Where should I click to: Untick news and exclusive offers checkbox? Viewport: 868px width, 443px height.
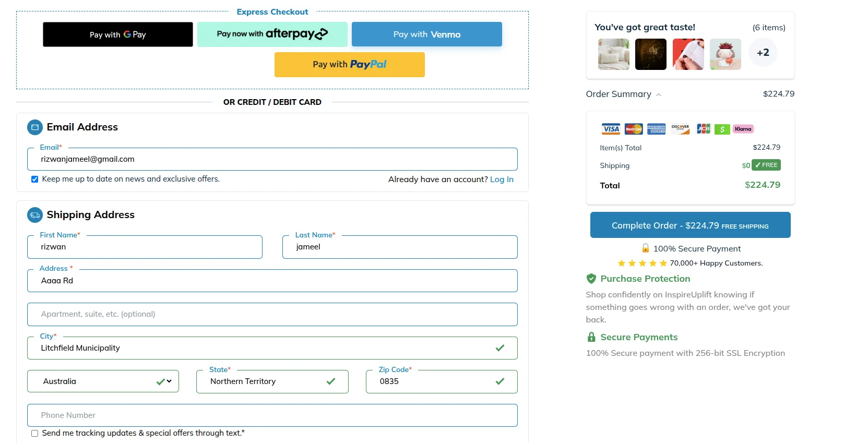[x=34, y=179]
